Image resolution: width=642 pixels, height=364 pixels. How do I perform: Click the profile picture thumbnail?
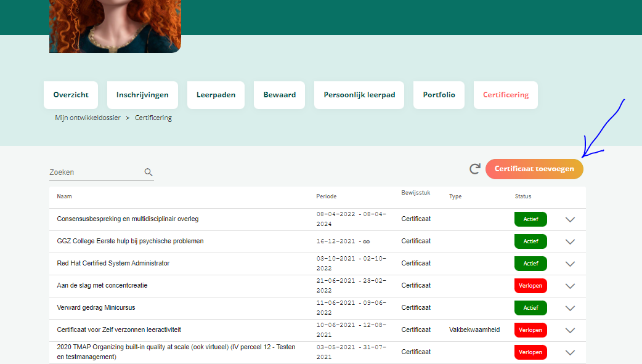(x=115, y=26)
